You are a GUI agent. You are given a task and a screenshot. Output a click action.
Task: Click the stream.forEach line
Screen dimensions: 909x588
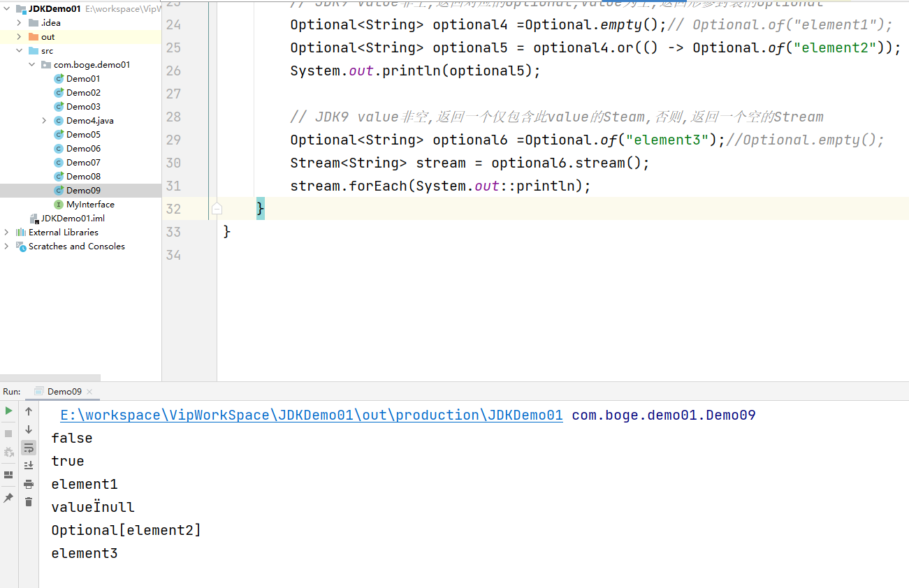441,186
